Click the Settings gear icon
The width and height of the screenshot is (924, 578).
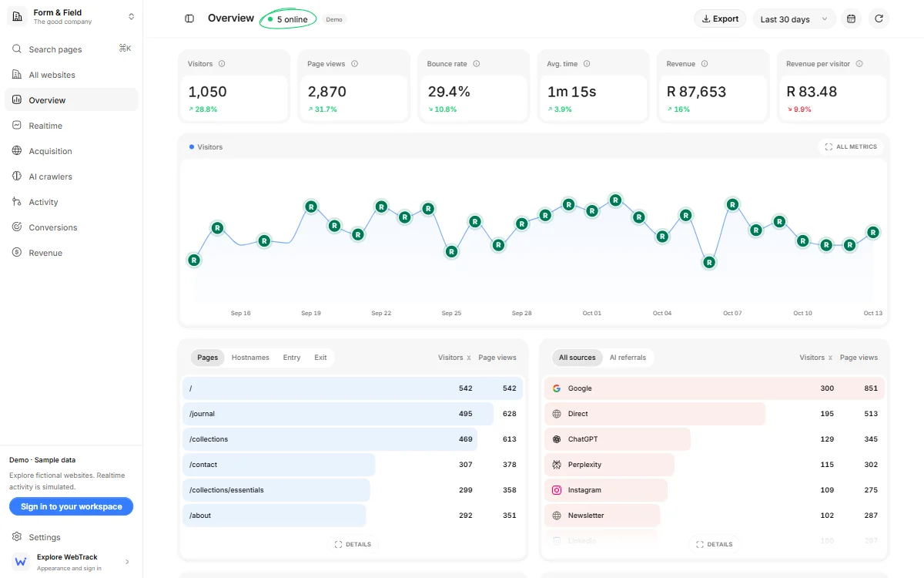pos(17,537)
